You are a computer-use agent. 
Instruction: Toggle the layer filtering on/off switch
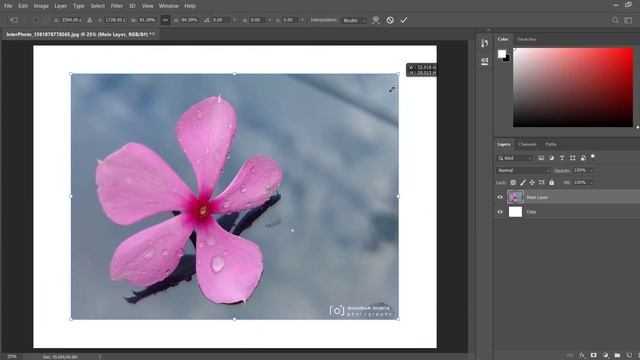coord(593,156)
